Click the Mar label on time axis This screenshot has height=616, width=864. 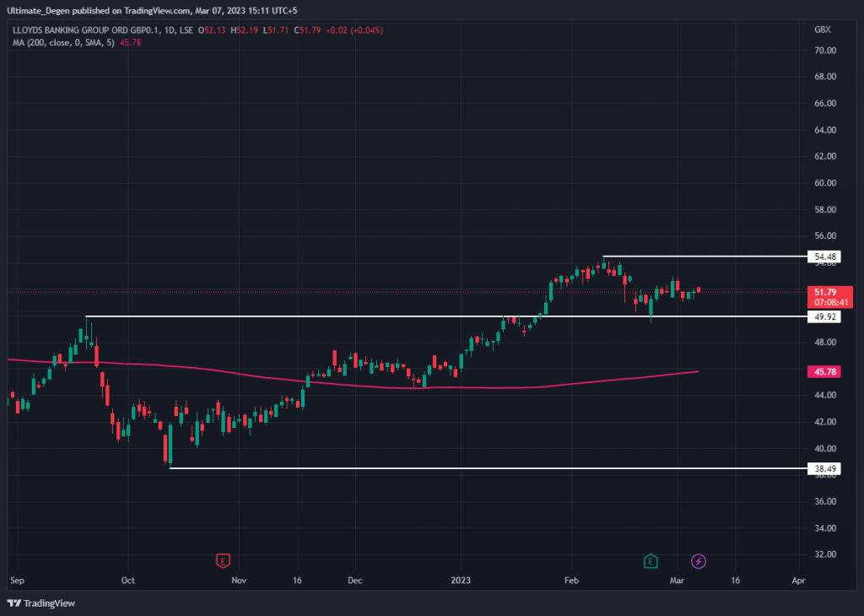click(677, 581)
